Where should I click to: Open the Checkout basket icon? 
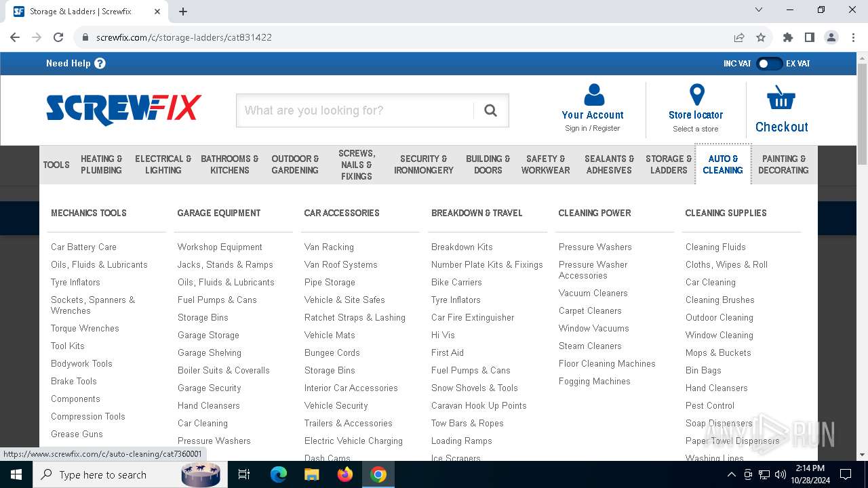coord(781,98)
